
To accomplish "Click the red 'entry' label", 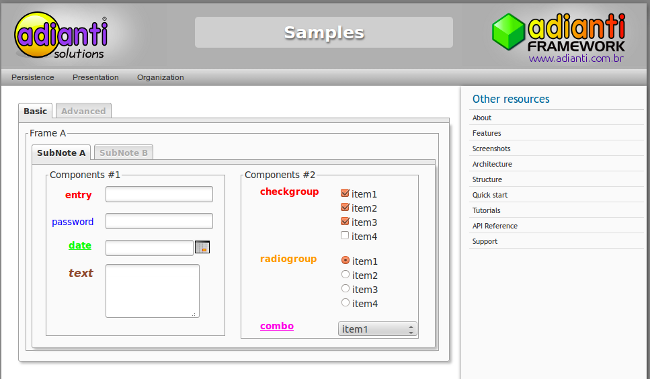I will [78, 195].
